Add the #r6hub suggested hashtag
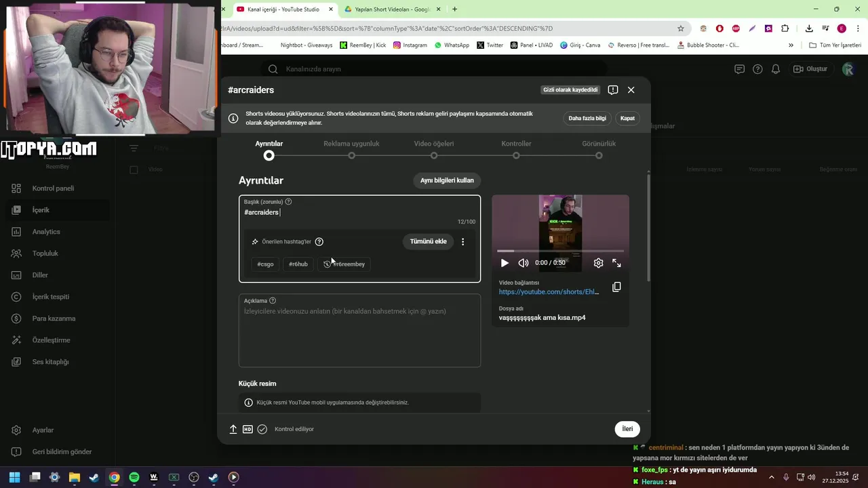Screen dimensions: 868x488 click(298, 264)
